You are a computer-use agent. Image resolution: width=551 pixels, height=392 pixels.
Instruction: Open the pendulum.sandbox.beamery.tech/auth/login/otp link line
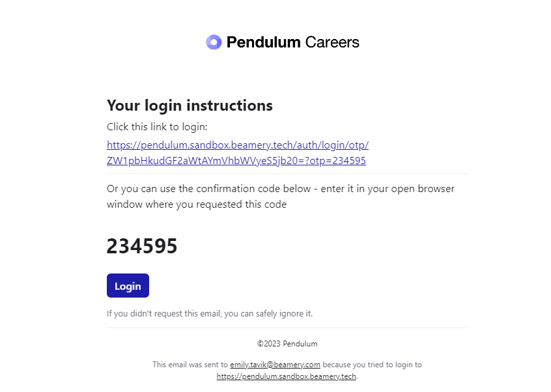238,145
